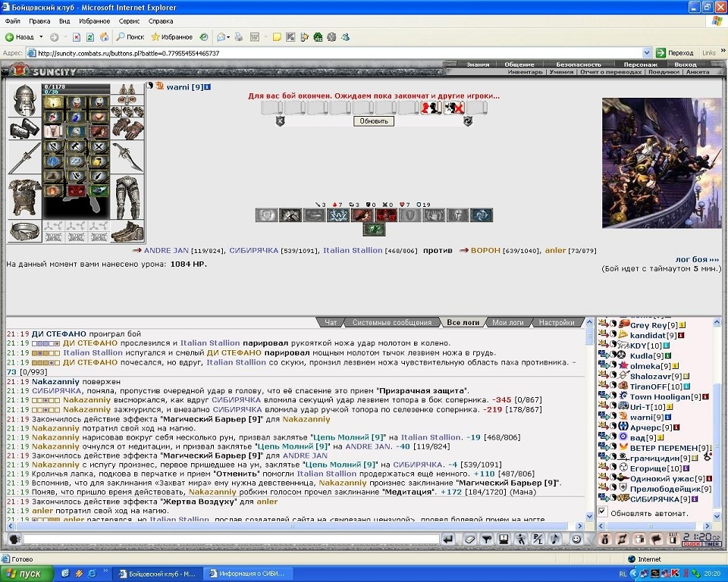Viewport: 728px width, 582px height.
Task: Click the send-message enter arrow icon
Action: 448,540
